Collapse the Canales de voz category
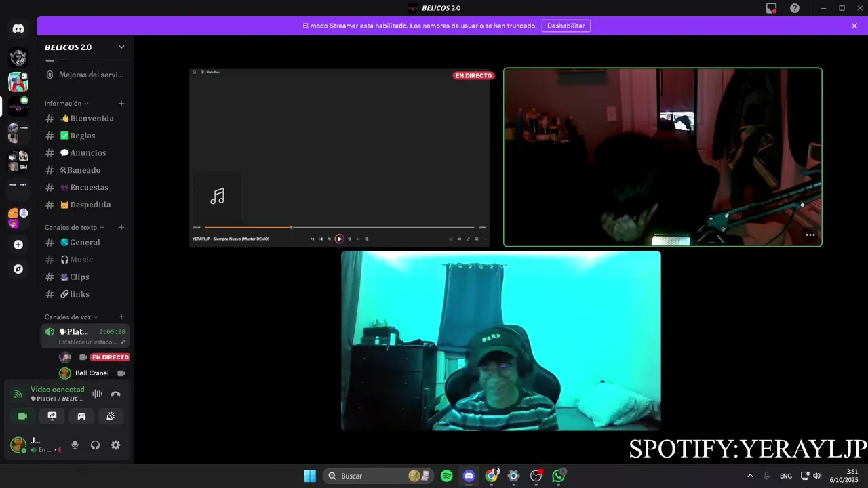 click(x=71, y=317)
